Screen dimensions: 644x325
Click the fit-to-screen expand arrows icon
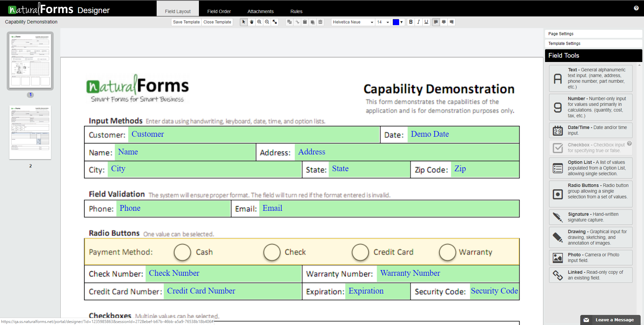tap(275, 22)
